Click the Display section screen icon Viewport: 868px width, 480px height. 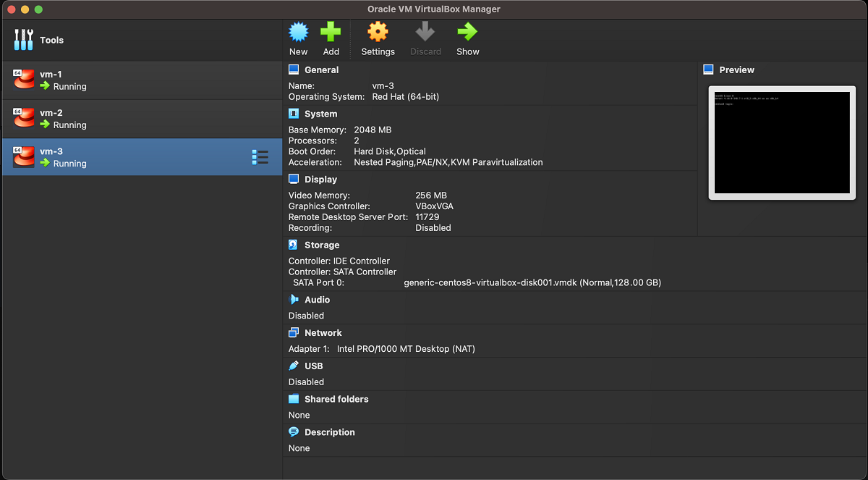[x=294, y=179]
